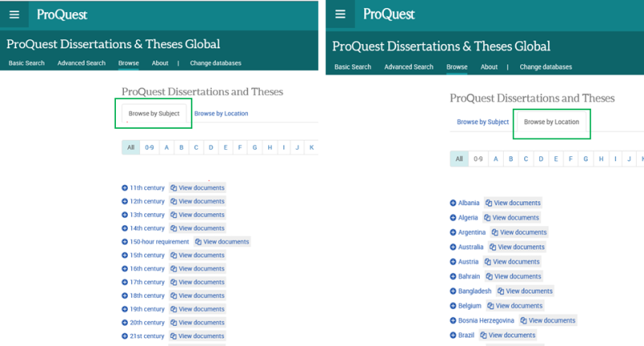
Task: Select Browse by Location tab in right panel
Action: tap(551, 122)
